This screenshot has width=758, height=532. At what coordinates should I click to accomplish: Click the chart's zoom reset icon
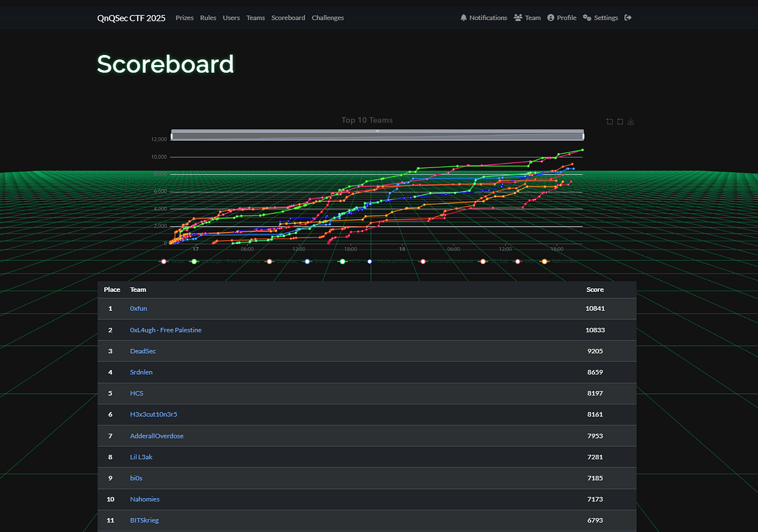pyautogui.click(x=620, y=121)
